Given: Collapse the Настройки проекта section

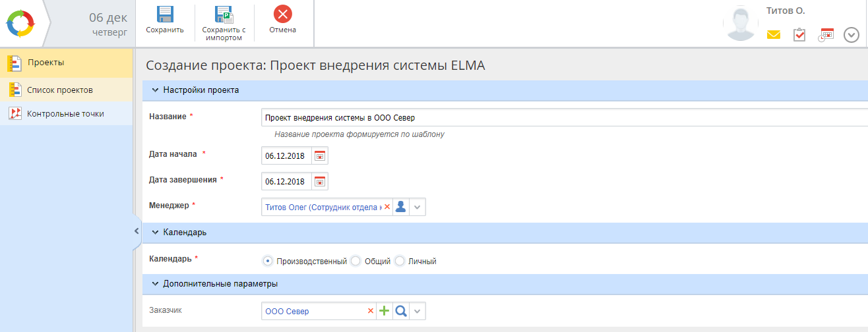Looking at the screenshot, I should [156, 90].
